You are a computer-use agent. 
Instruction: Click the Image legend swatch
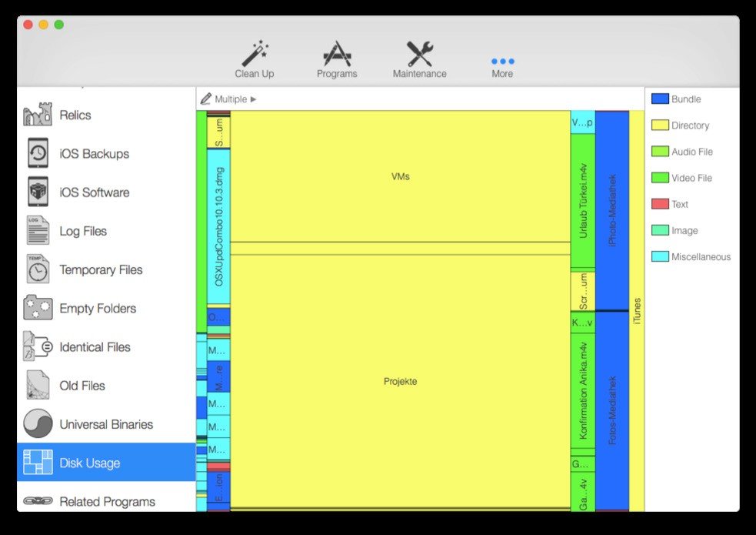[660, 230]
